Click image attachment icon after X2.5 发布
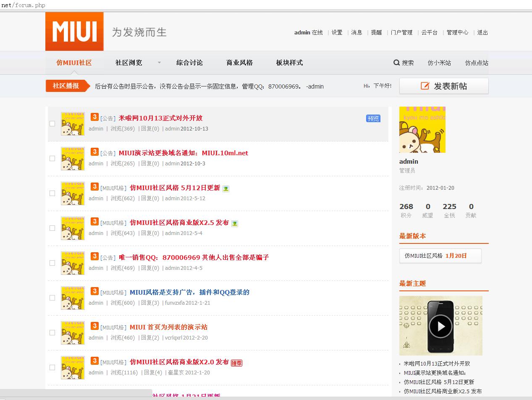Screen dimensions: 532x400 (235, 223)
